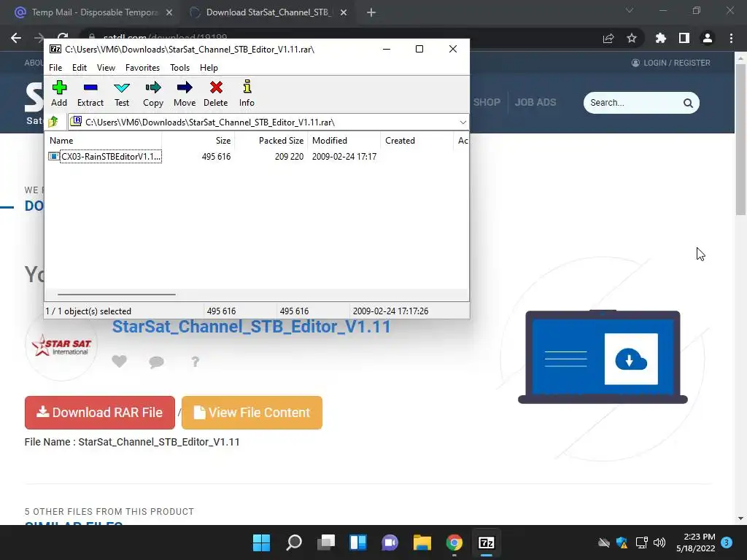Go back in Chrome

click(x=16, y=38)
